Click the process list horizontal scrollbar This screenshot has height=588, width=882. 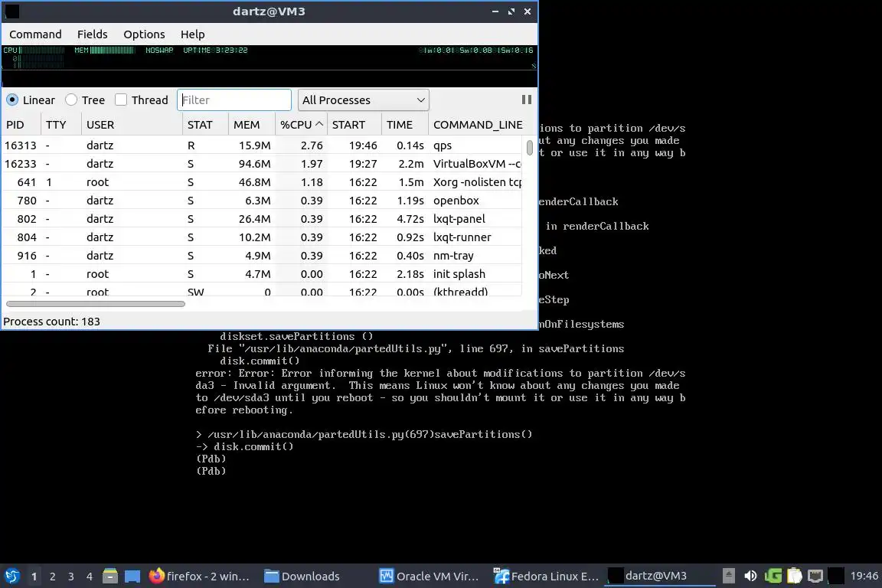click(96, 304)
